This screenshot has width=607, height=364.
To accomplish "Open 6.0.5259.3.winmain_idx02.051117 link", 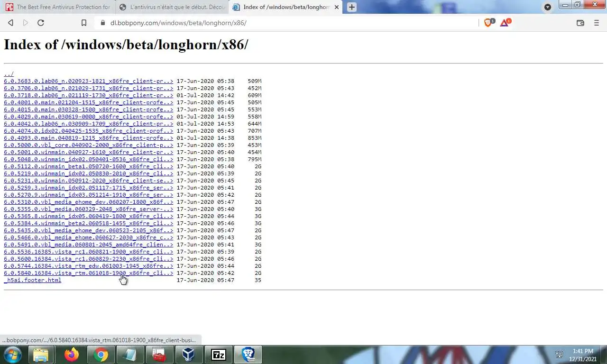I will (89, 188).
